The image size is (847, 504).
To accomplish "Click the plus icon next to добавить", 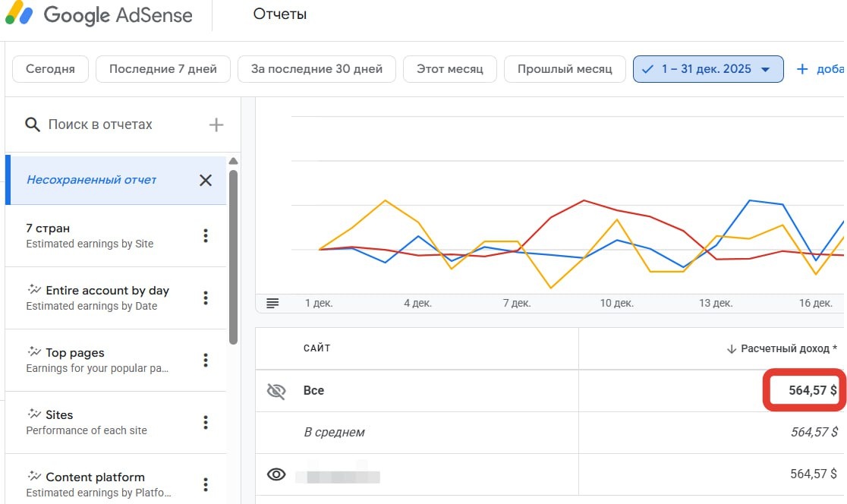I will (x=802, y=69).
